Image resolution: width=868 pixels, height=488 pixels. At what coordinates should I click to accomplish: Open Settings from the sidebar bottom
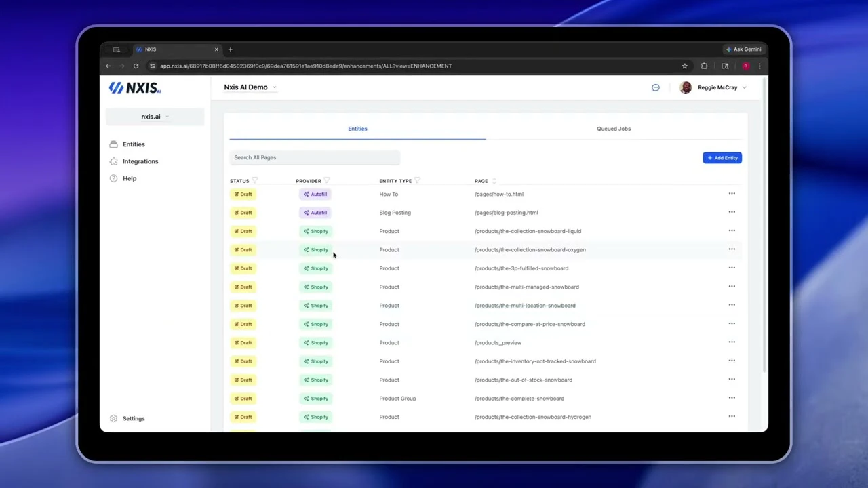click(127, 418)
